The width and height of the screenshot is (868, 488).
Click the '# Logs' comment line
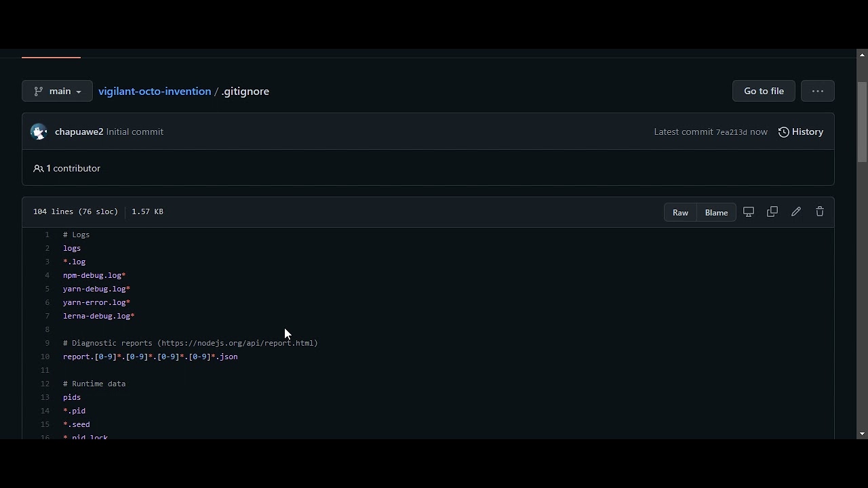(x=76, y=235)
